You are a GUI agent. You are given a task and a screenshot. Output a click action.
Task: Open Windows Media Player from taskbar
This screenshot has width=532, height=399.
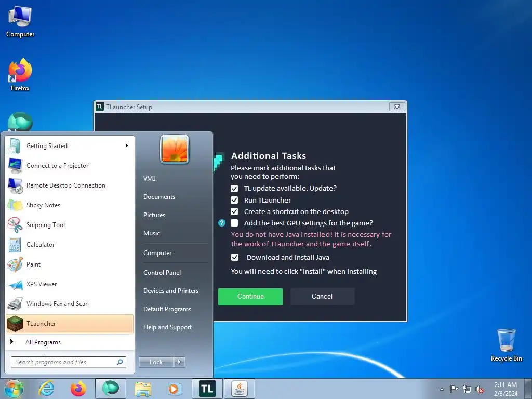[175, 389]
